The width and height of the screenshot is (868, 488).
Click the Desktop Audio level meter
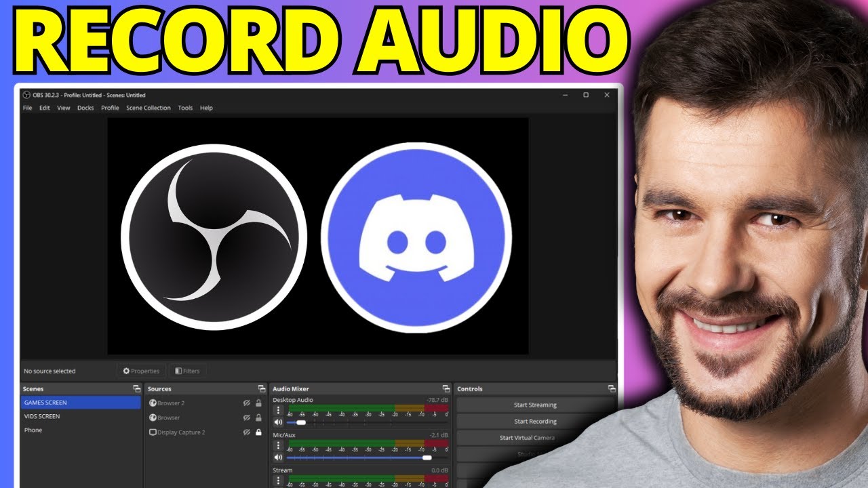point(368,408)
